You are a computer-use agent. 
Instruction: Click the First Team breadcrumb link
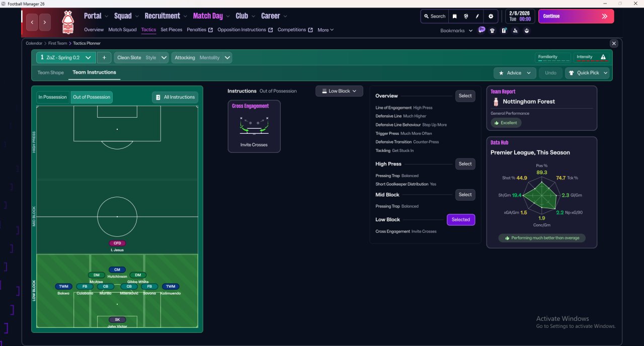(58, 43)
